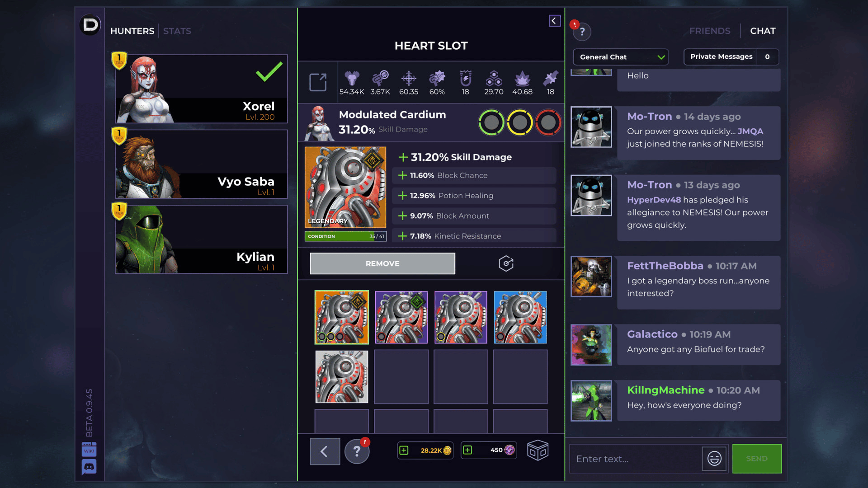The height and width of the screenshot is (488, 868).
Task: Click the emoji picker icon
Action: tap(714, 459)
